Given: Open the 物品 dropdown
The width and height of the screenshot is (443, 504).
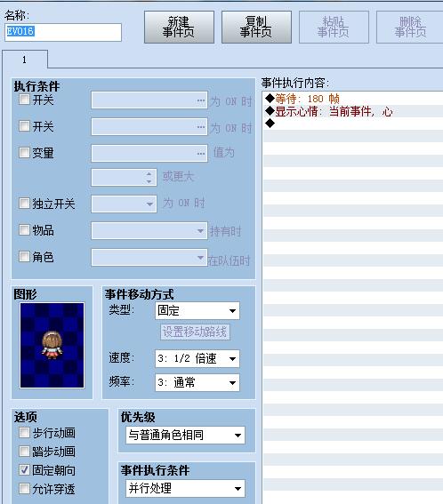Looking at the screenshot, I should pyautogui.click(x=149, y=231).
